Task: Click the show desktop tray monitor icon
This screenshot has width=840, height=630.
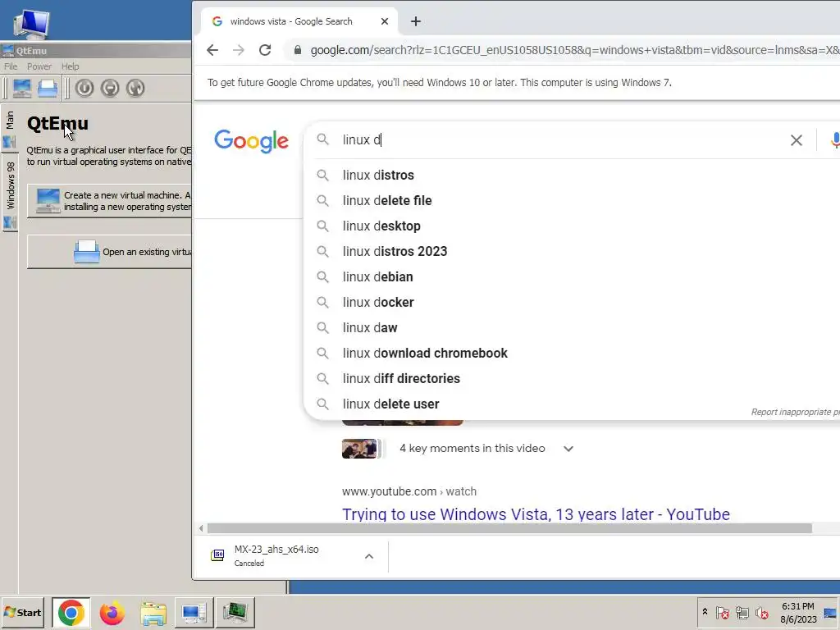Action: coord(832,612)
